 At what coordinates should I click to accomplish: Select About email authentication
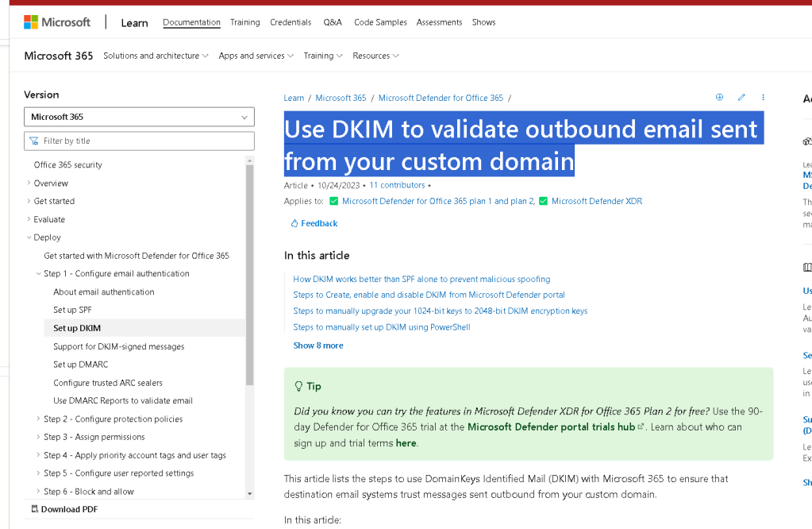coord(103,292)
